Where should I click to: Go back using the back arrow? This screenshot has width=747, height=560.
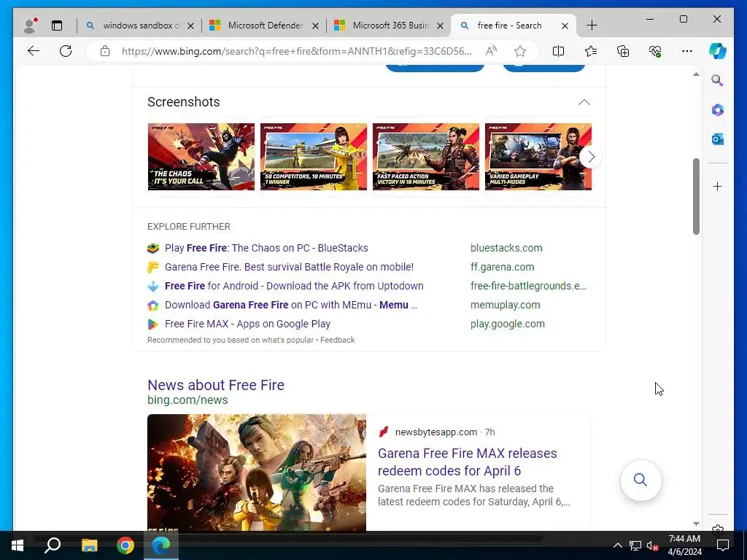[x=34, y=51]
